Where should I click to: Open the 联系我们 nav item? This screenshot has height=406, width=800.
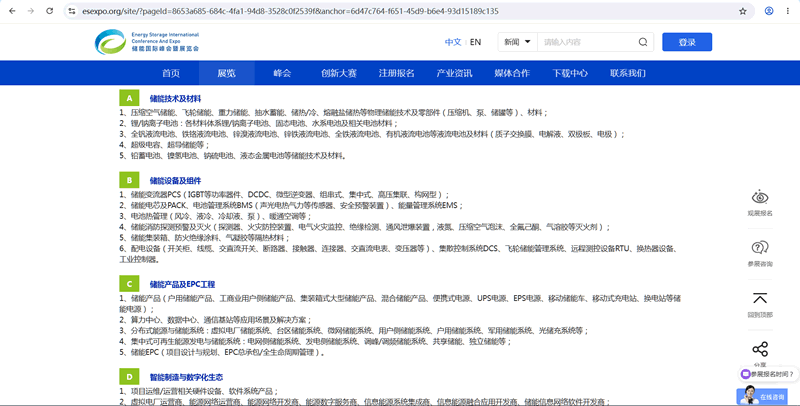pyautogui.click(x=628, y=73)
